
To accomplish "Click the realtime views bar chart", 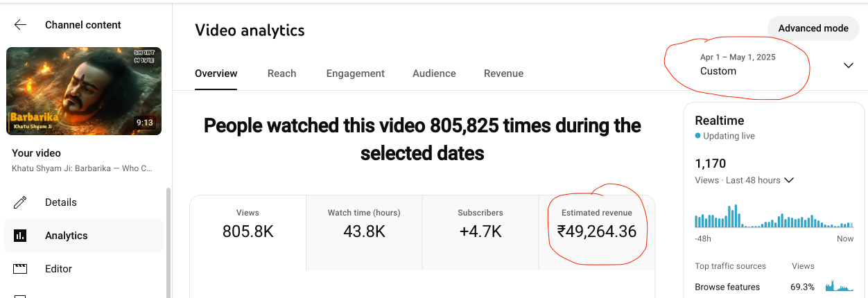I will tap(774, 218).
